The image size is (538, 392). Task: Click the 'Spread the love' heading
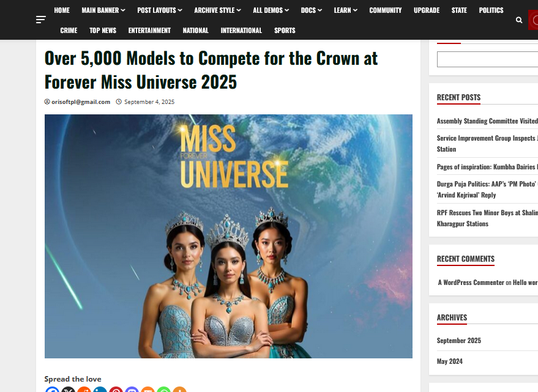pos(73,379)
